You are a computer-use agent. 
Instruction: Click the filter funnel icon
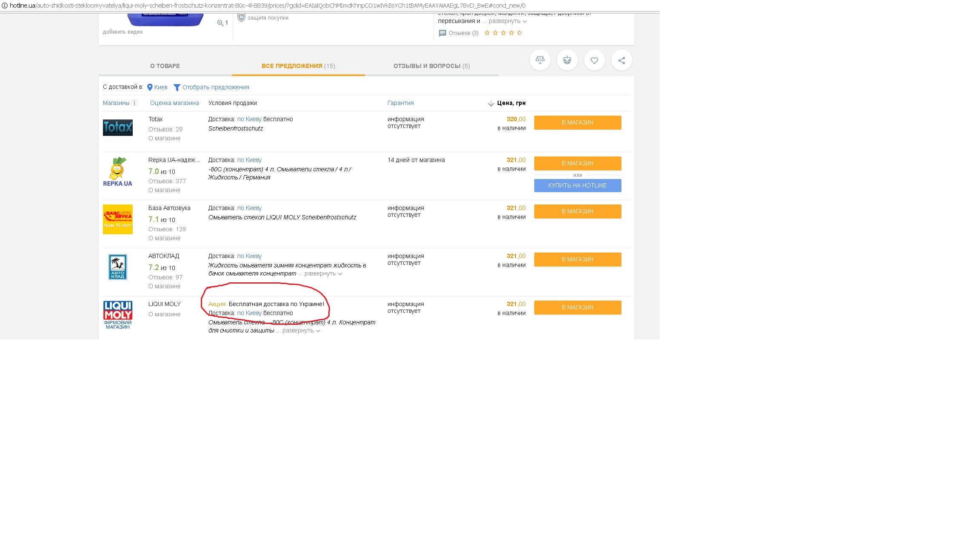click(177, 88)
